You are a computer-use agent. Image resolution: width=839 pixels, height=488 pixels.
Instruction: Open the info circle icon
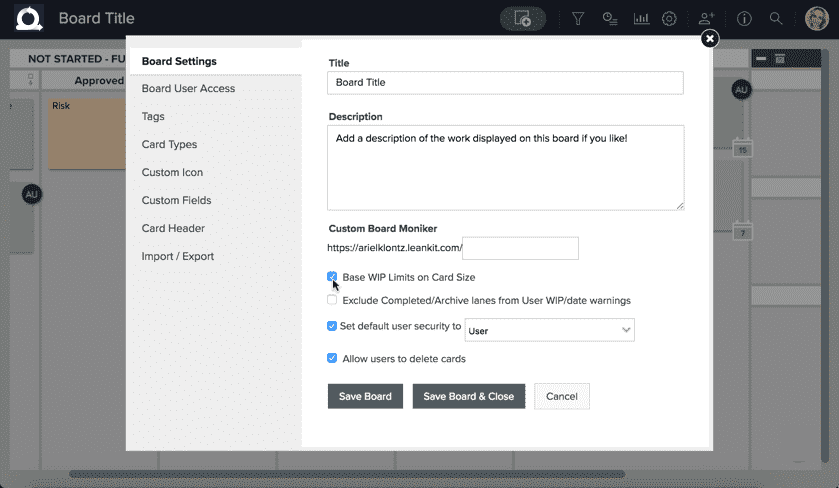(x=744, y=18)
